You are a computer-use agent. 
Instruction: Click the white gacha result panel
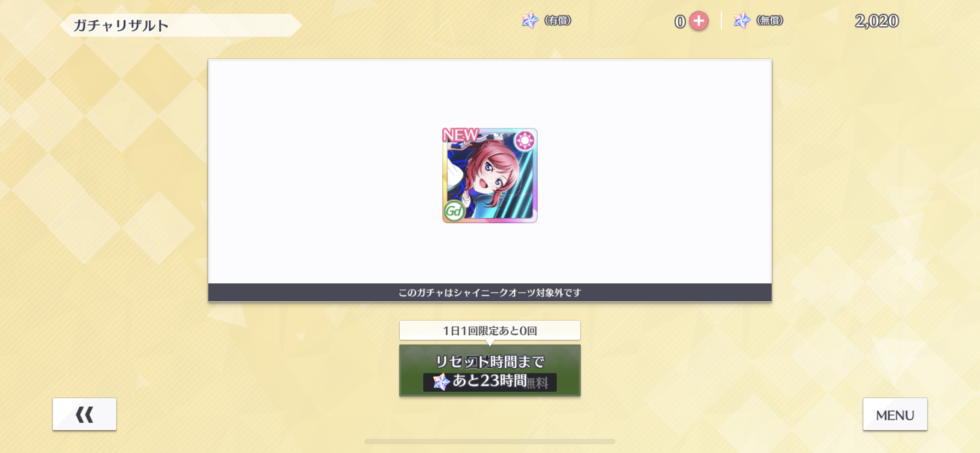coord(490,171)
